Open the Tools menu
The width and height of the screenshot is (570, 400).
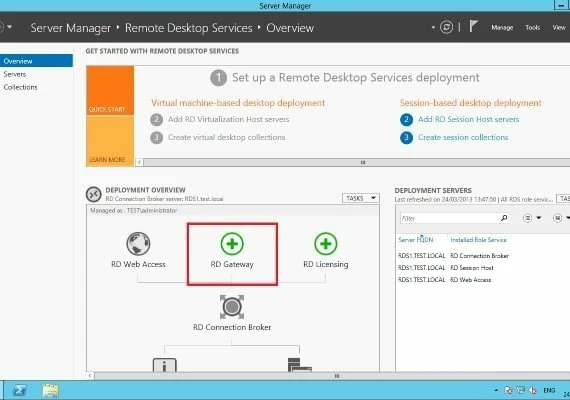click(x=533, y=27)
